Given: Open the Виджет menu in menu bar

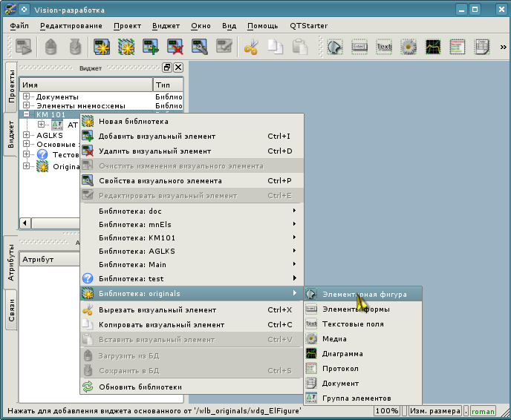Looking at the screenshot, I should 166,25.
